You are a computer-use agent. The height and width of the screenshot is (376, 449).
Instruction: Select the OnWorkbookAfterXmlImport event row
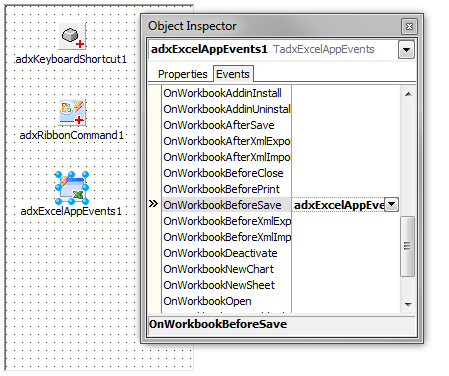pyautogui.click(x=227, y=157)
